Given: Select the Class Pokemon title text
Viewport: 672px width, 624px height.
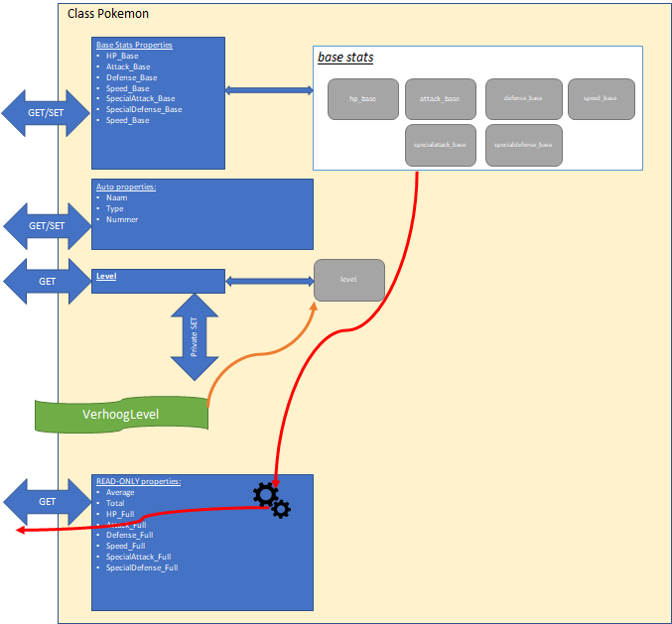Looking at the screenshot, I should (x=108, y=14).
